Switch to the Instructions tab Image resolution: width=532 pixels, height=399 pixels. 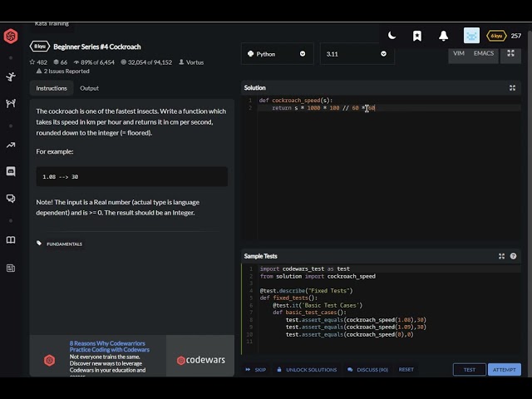[52, 88]
